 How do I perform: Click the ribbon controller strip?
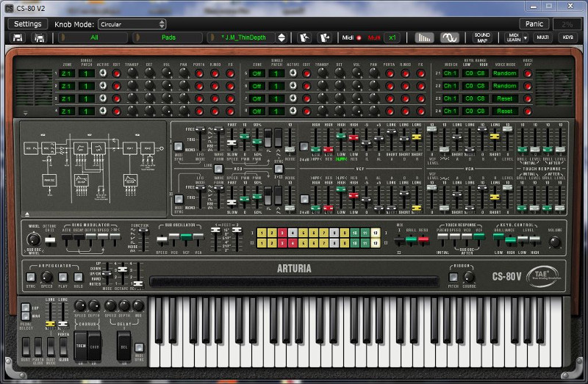click(x=293, y=281)
